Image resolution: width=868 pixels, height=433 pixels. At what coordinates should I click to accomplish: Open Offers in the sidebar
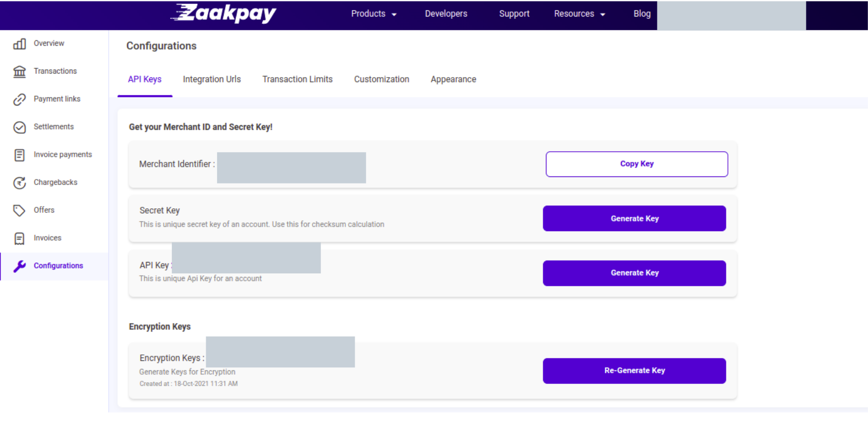tap(44, 210)
